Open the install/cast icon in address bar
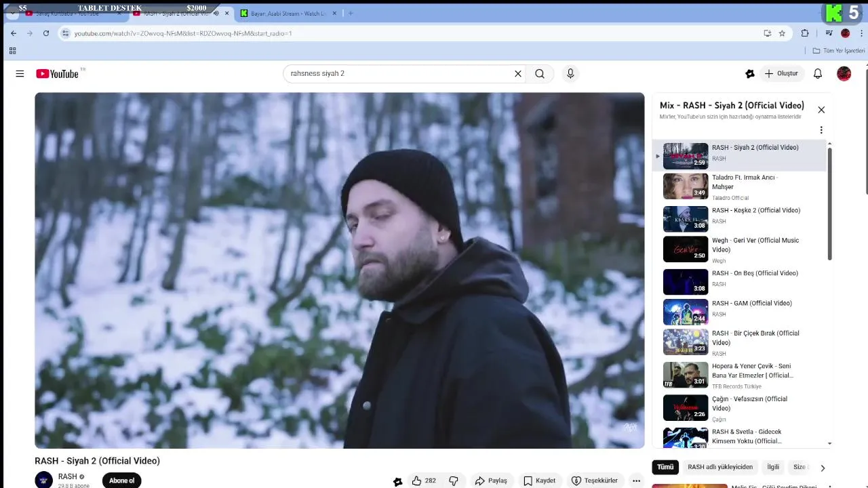Screen dimensions: 868x488 [767, 33]
